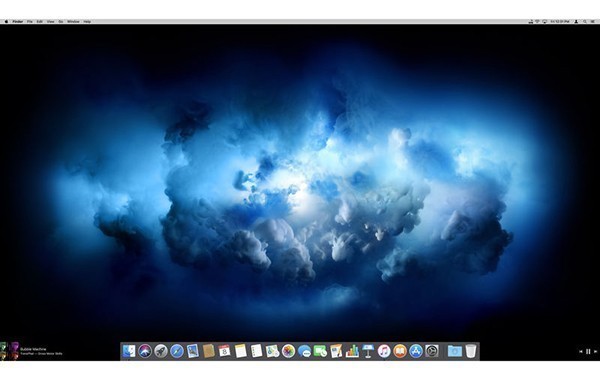Launch iTunes from the Dock
600x380 pixels.
384,351
